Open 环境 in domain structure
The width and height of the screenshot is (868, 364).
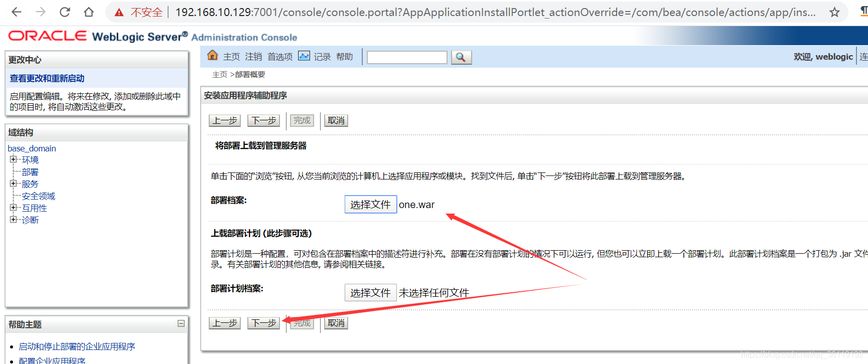click(30, 160)
